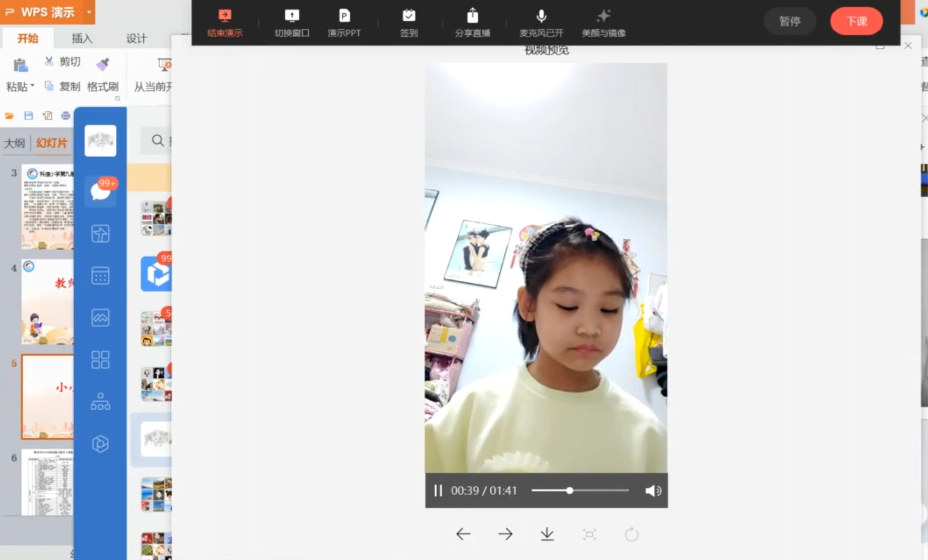Expand the WPS 演示 dropdown arrow
Image resolution: width=928 pixels, height=560 pixels.
point(89,12)
